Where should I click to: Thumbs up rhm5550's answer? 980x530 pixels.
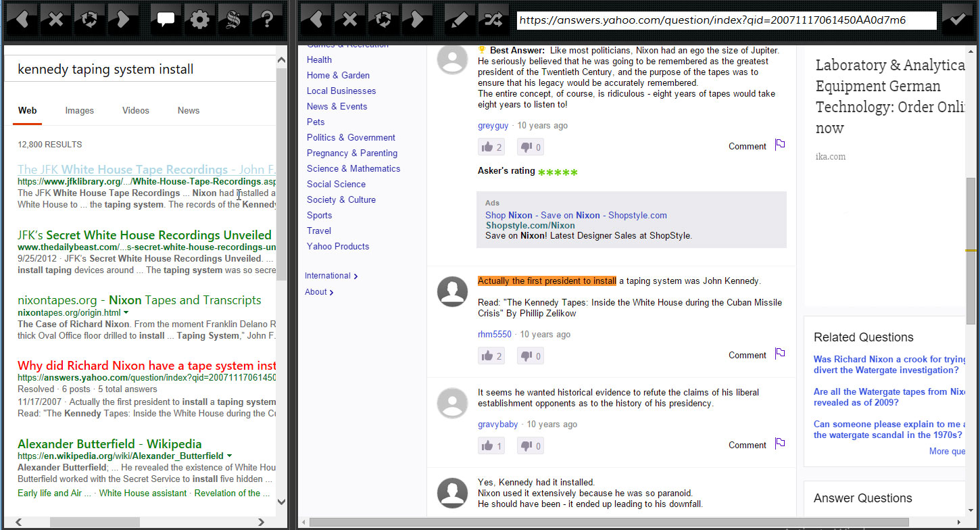pos(491,356)
